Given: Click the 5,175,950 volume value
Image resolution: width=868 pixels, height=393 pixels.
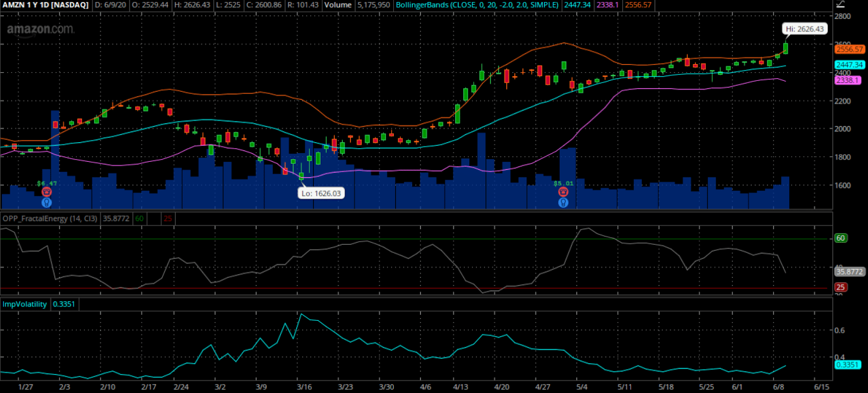Looking at the screenshot, I should 373,5.
